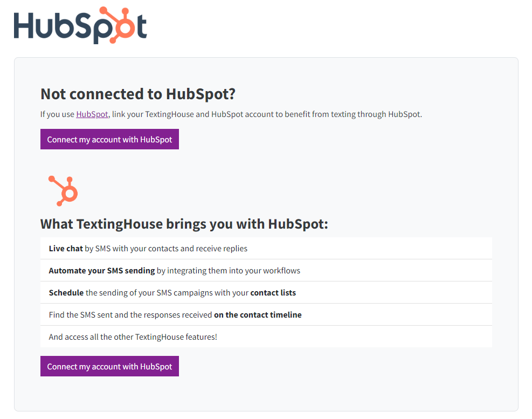Click the bold 'on the contact timeline' text
Viewport: 532px width, 419px height.
tap(258, 315)
